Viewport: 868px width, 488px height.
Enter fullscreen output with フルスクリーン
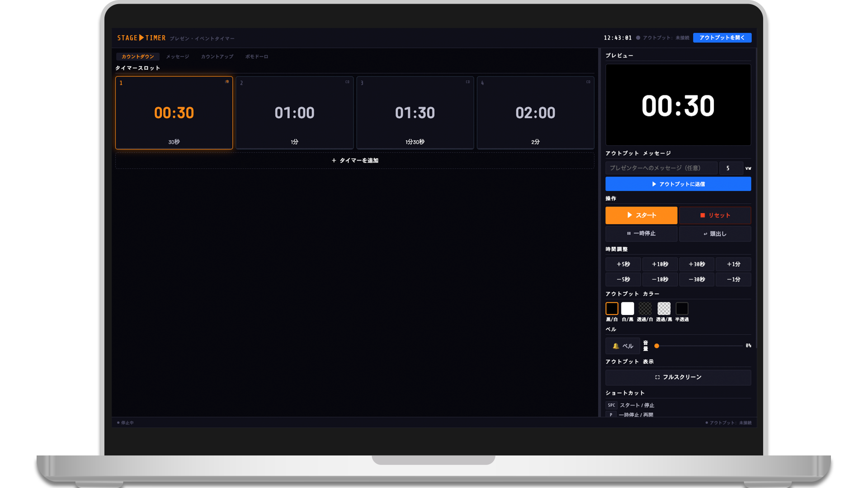pos(678,377)
